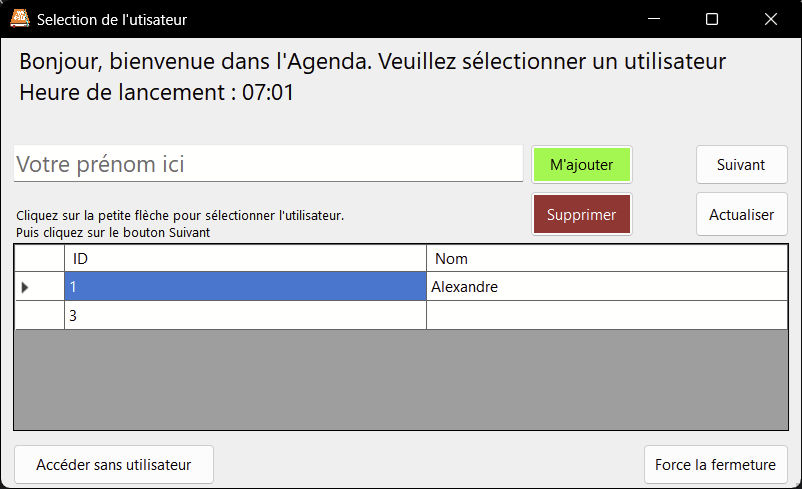Open agenda via Accéder sans utilisateur
Viewport: 802px width, 489px height.
[114, 464]
